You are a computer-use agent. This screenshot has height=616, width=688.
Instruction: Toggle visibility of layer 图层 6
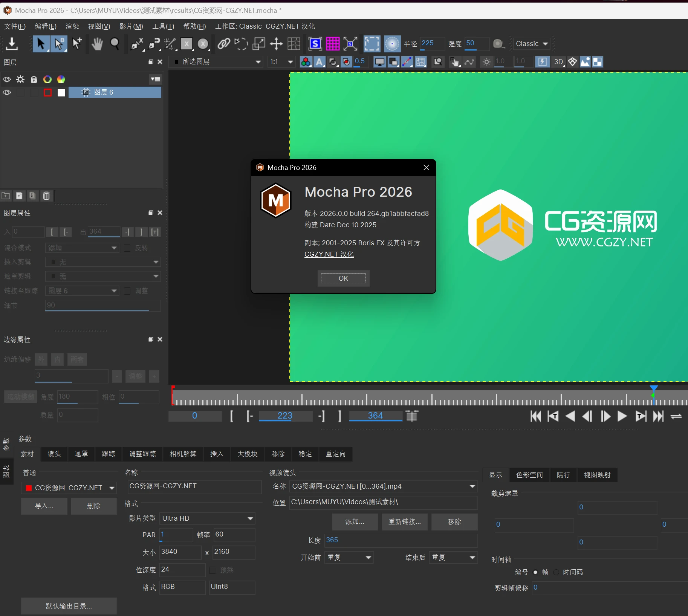coord(7,92)
